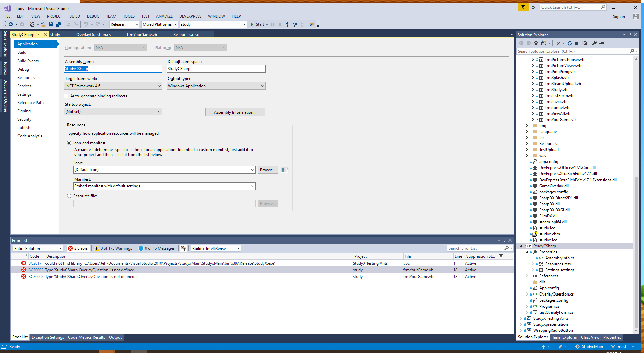Click the feedback filter icon near Quick Launch
This screenshot has height=353, width=644.
tap(523, 7)
